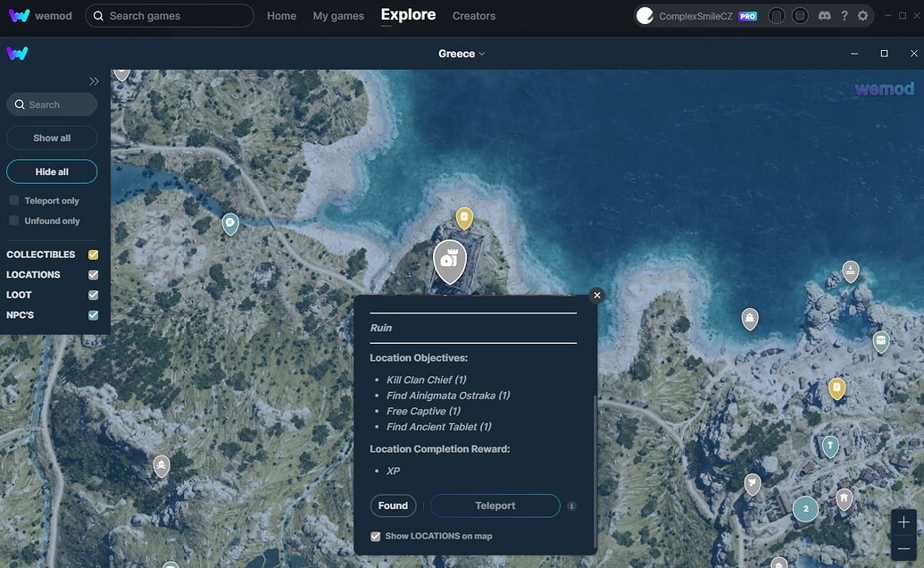Open the Greece region dropdown
The height and width of the screenshot is (568, 924).
[x=462, y=54]
